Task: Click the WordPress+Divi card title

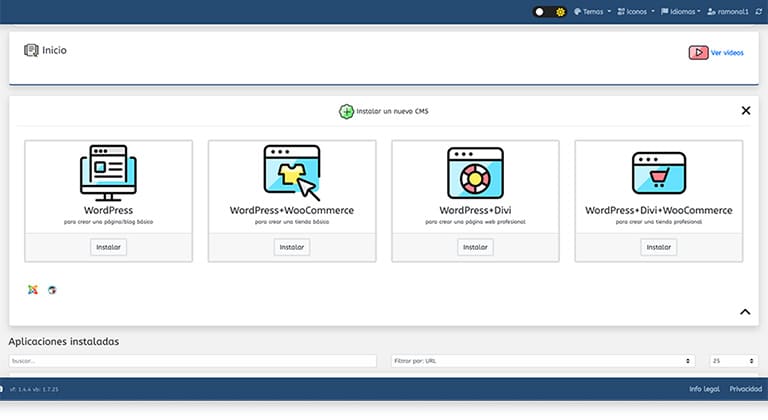Action: pos(475,210)
